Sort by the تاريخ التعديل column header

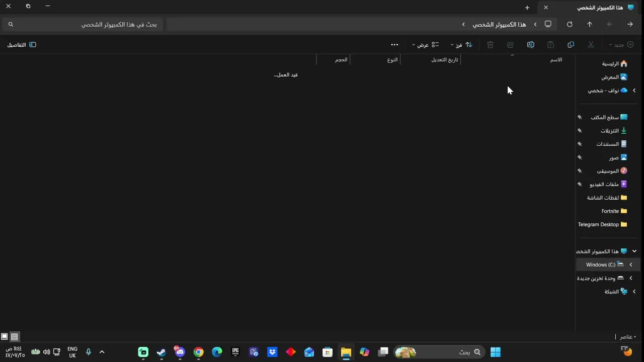click(x=445, y=59)
